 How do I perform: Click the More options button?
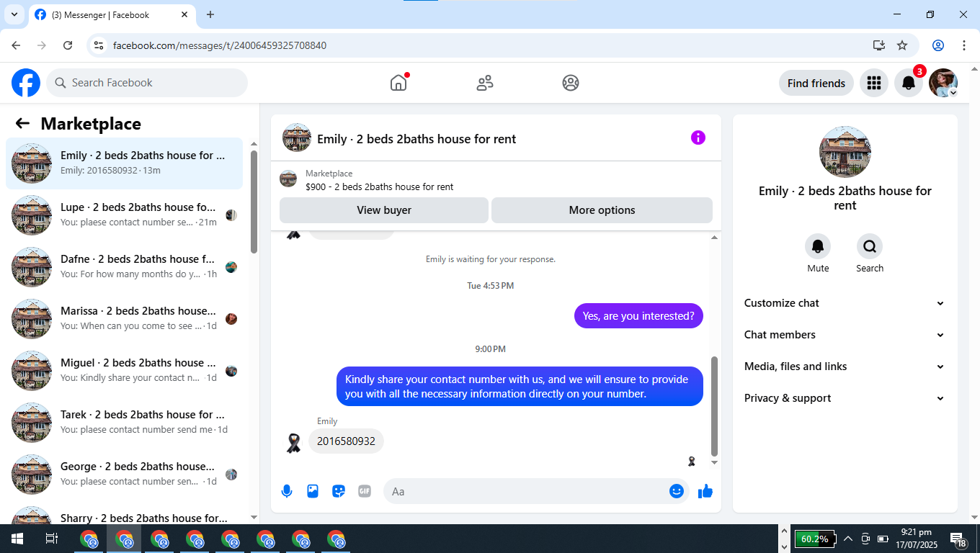pos(602,210)
